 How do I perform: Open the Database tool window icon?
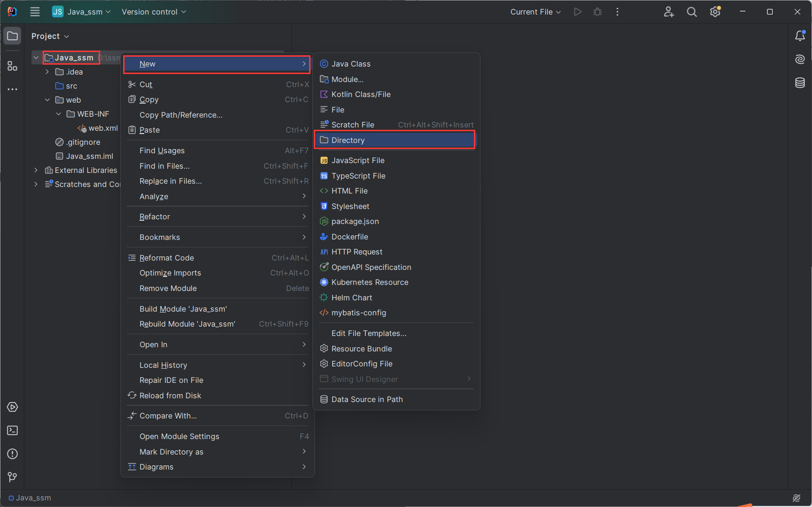800,83
